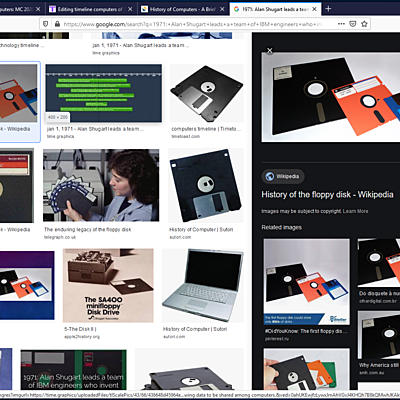This screenshot has width=400, height=400.
Task: Click 'History of Computer | Sutori' caption under the laptop
Action: point(195,329)
